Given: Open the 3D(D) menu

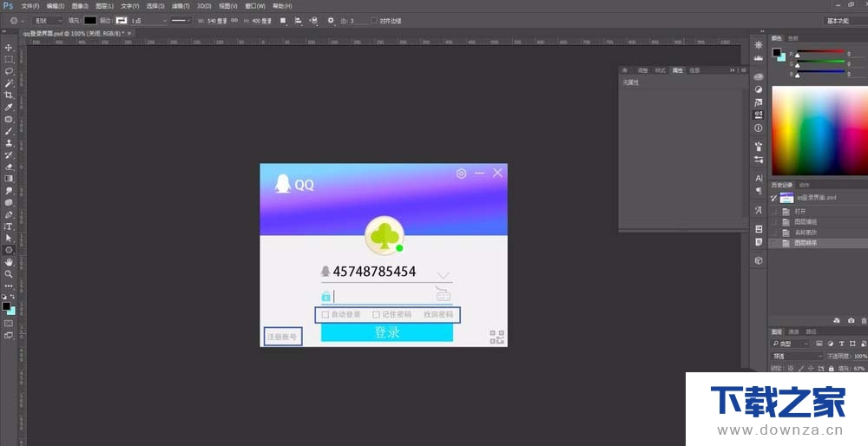Looking at the screenshot, I should tap(204, 6).
